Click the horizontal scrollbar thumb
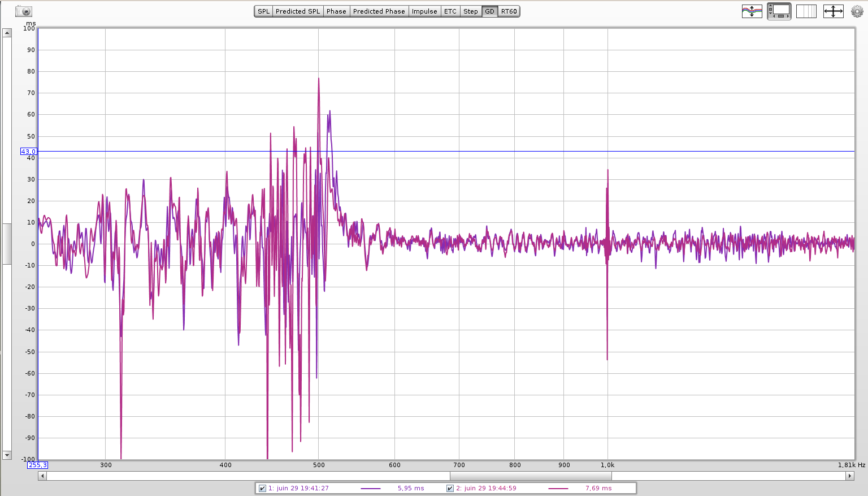868x496 pixels. 531,476
